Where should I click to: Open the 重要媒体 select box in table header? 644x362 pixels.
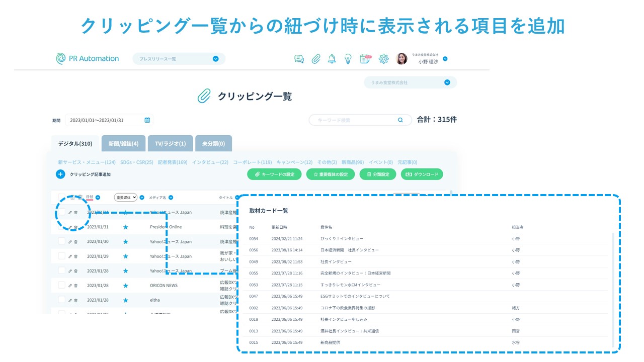coord(125,198)
